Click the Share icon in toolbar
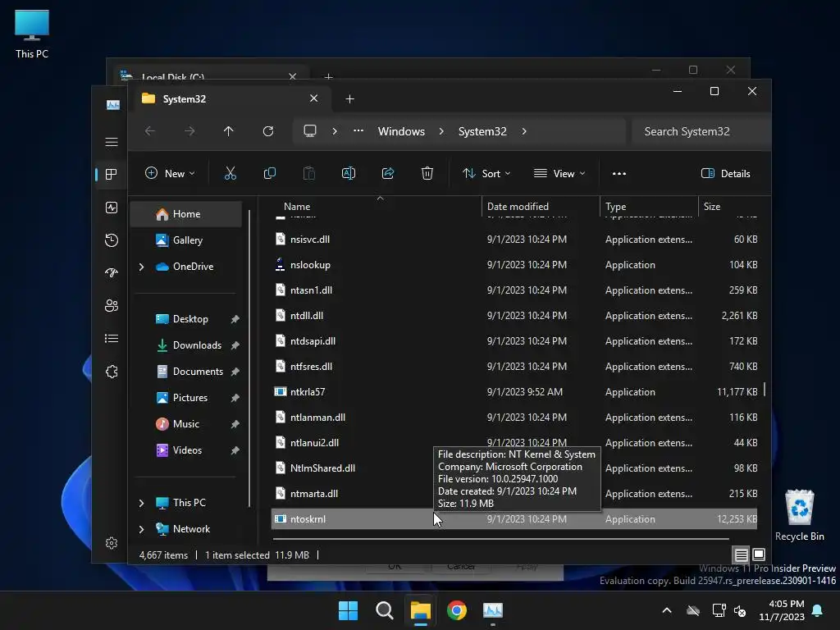Viewport: 840px width, 630px height. (x=388, y=173)
